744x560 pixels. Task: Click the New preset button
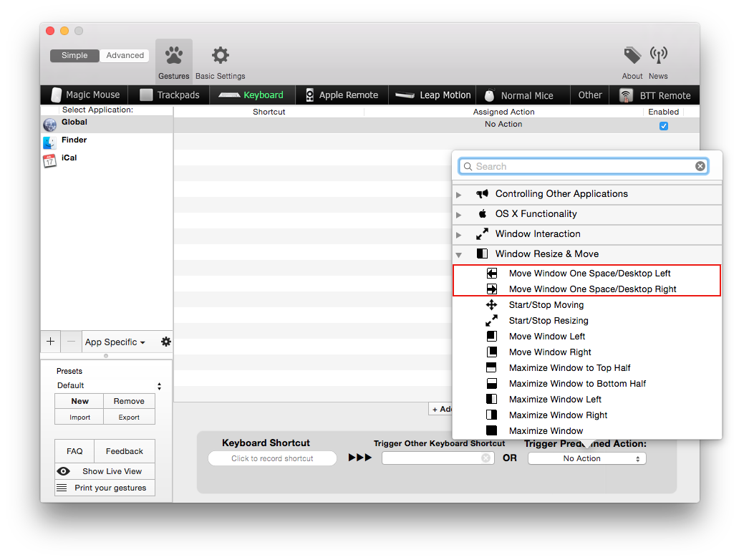79,401
